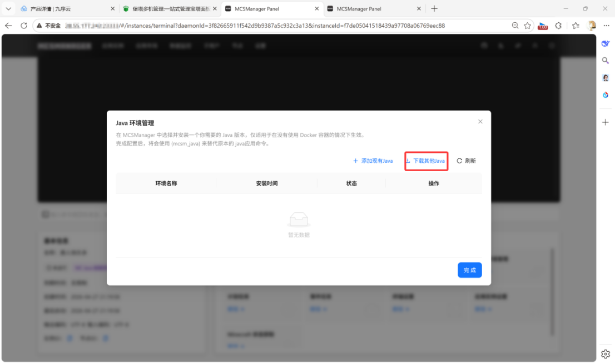Click the 不安全 security warning indicator
Viewport: 615px width, 364px height.
[48, 26]
